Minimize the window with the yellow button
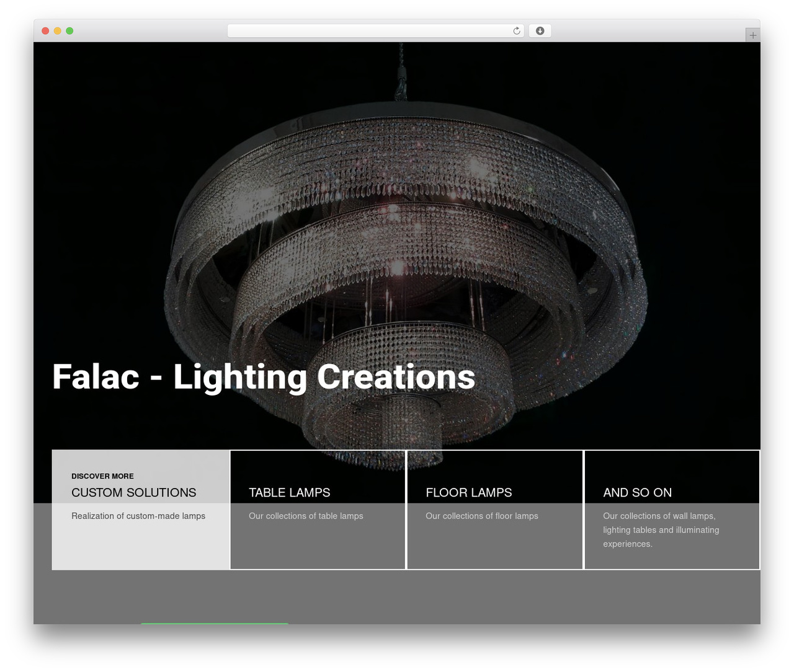 pyautogui.click(x=58, y=31)
